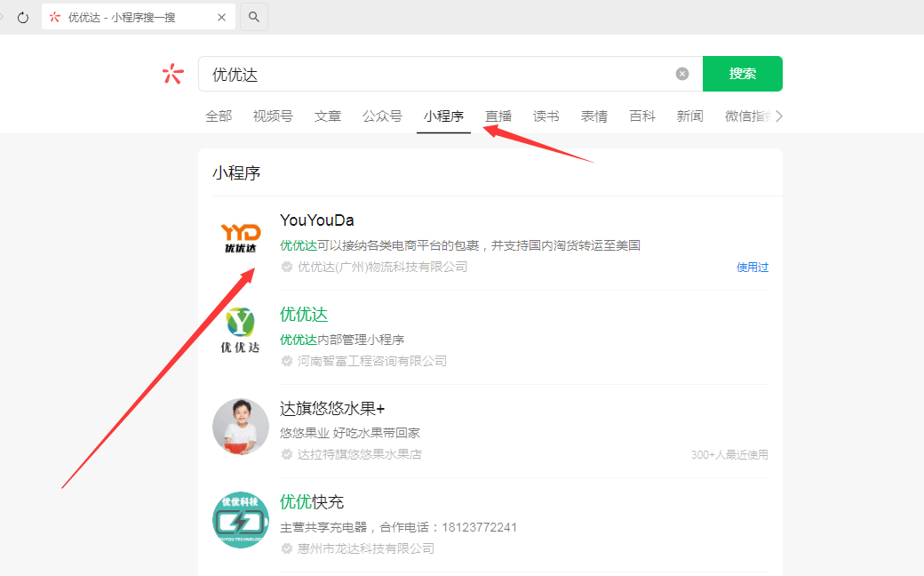This screenshot has width=924, height=576.
Task: Open the 表情 tab
Action: click(594, 116)
